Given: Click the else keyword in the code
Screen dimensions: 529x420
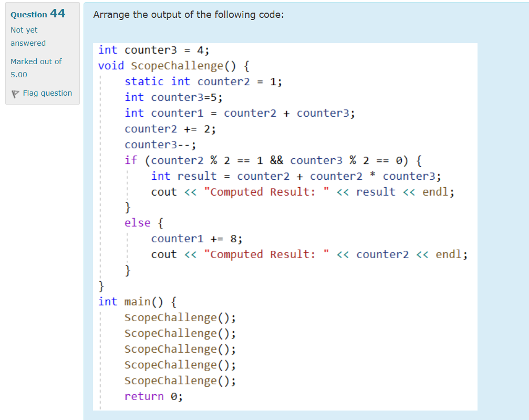Looking at the screenshot, I should point(138,222).
